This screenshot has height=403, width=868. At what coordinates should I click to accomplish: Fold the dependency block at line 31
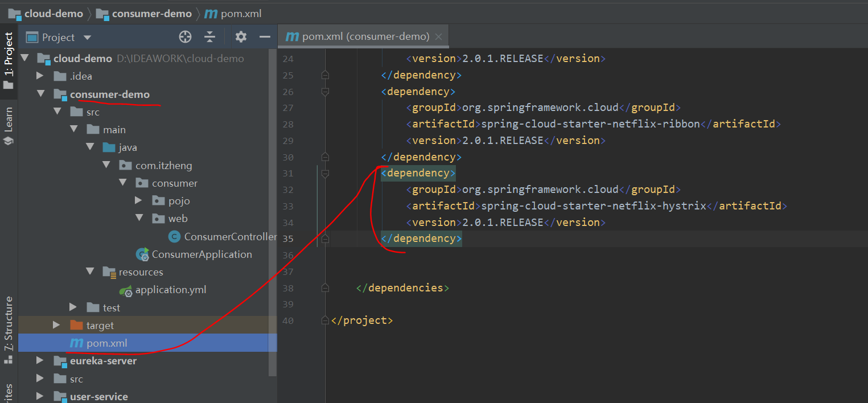(325, 173)
